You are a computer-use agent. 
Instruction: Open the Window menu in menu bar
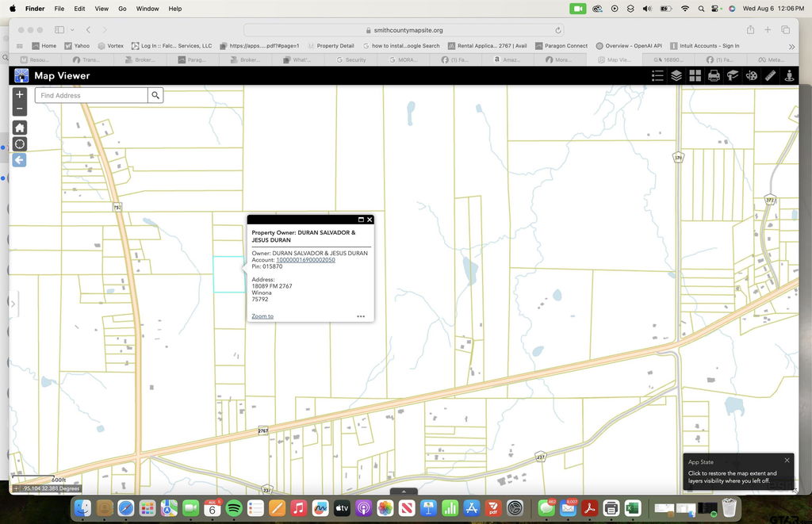click(147, 9)
